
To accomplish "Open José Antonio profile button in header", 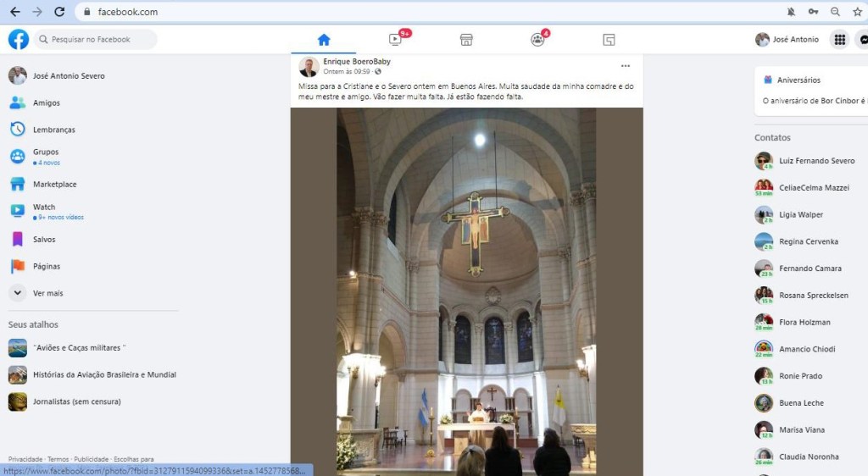I will [x=787, y=39].
